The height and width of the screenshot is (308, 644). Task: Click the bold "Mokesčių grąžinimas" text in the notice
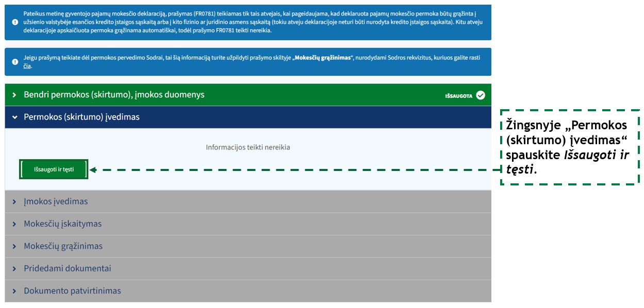click(322, 58)
